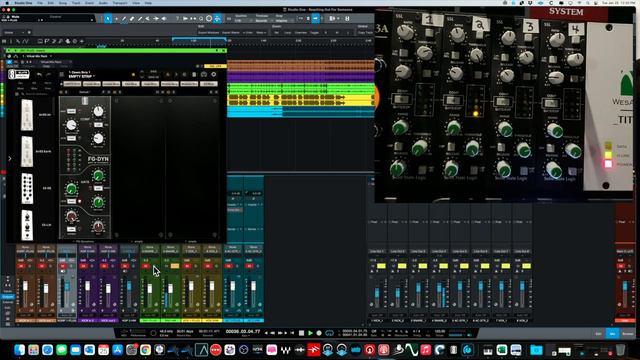
Task: Click the Slate Digital logo in plugin
Action: click(19, 74)
